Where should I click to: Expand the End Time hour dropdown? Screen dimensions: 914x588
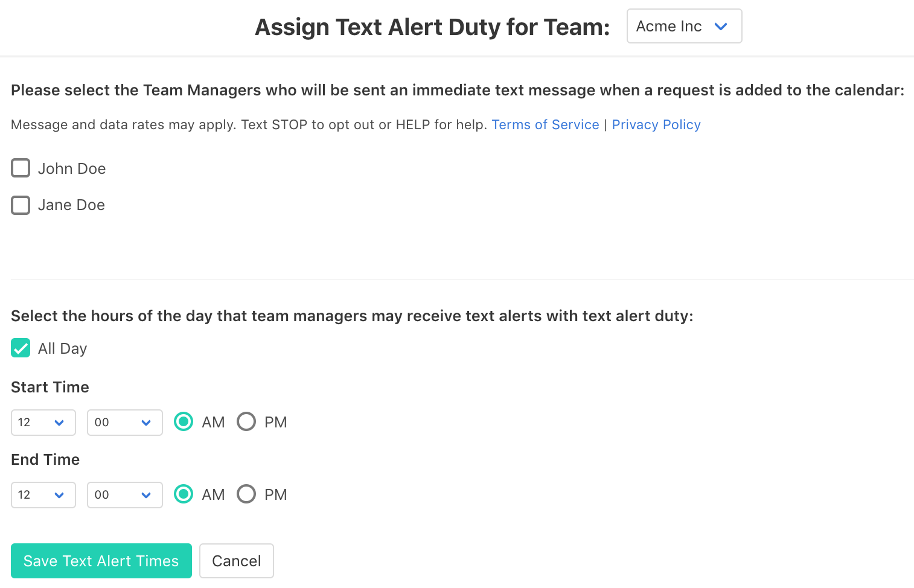point(43,495)
